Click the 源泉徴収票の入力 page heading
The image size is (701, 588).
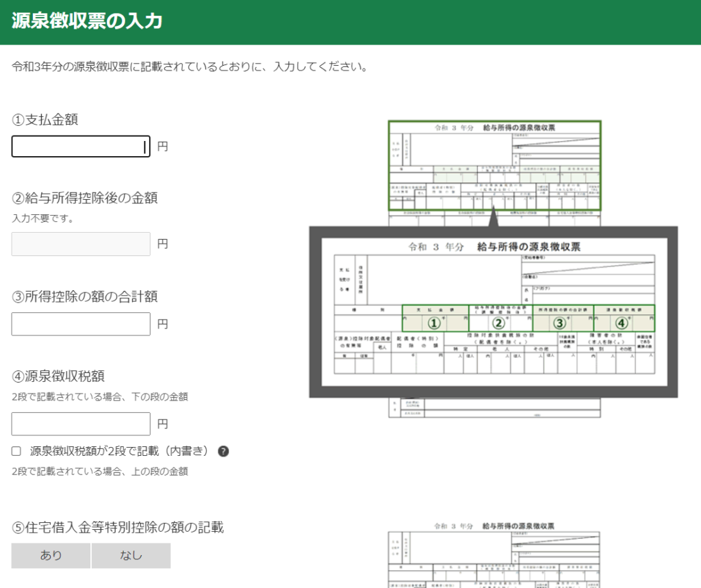tap(87, 21)
